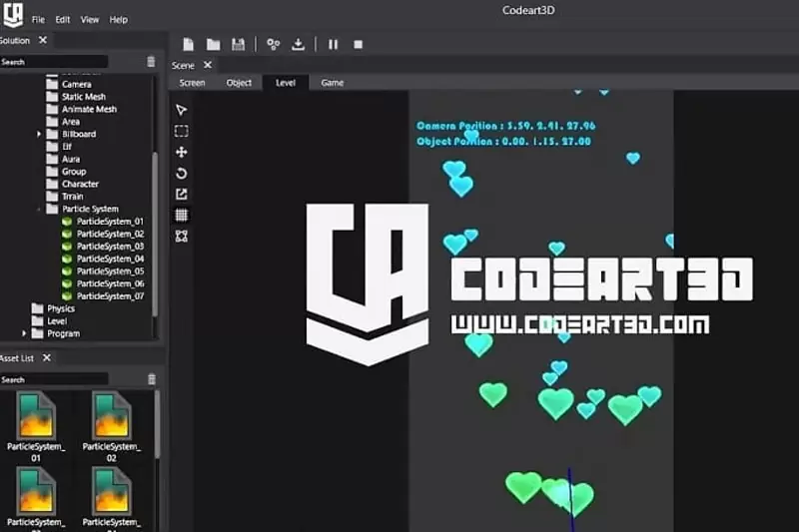This screenshot has width=799, height=532.
Task: Select ParticleSystem_07 in tree
Action: pyautogui.click(x=103, y=296)
